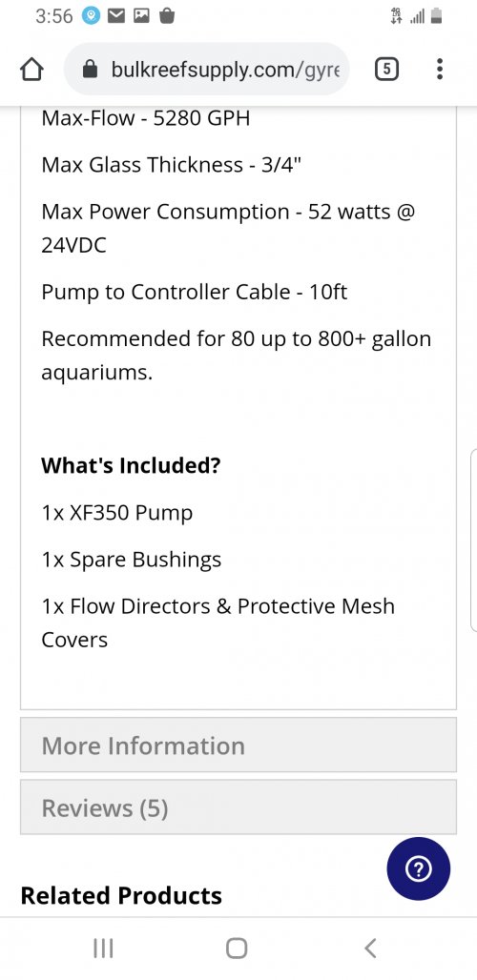Expand the More Information section
The height and width of the screenshot is (980, 477).
(x=238, y=745)
